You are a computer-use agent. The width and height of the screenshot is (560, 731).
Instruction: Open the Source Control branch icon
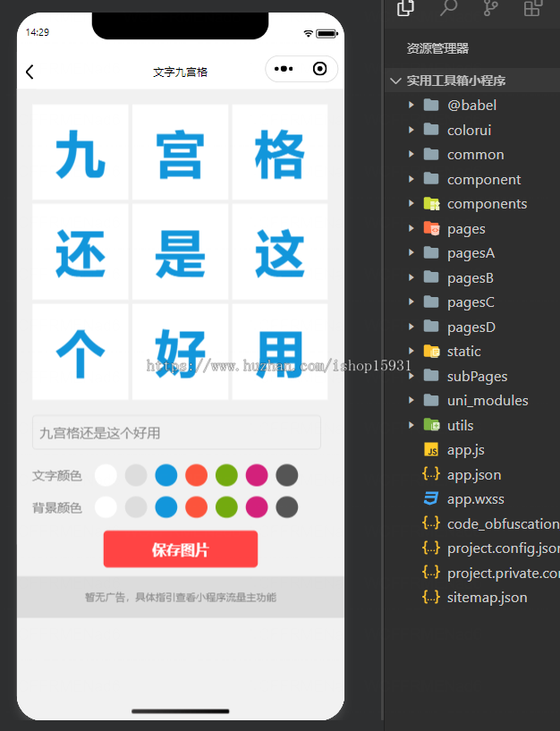[490, 8]
